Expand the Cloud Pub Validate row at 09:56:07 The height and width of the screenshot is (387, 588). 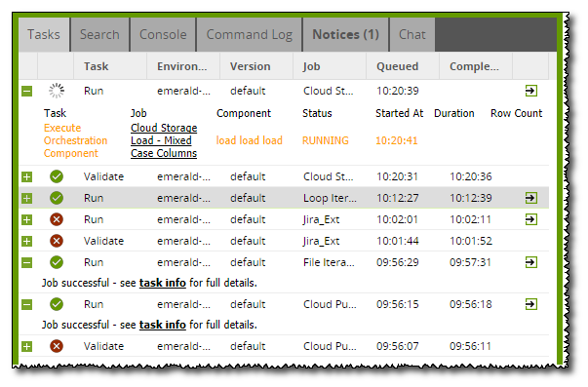[26, 346]
